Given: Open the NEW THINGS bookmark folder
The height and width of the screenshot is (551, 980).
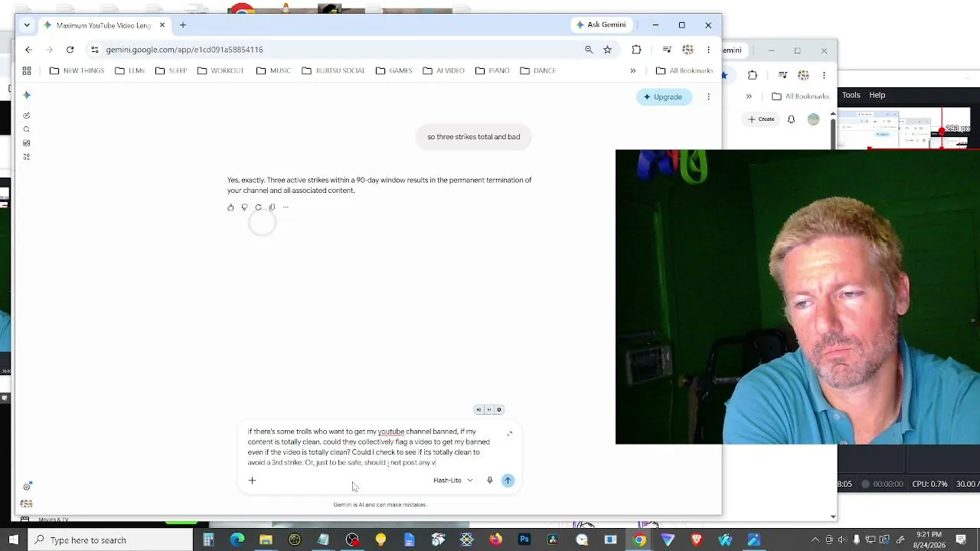Looking at the screenshot, I should tap(77, 70).
